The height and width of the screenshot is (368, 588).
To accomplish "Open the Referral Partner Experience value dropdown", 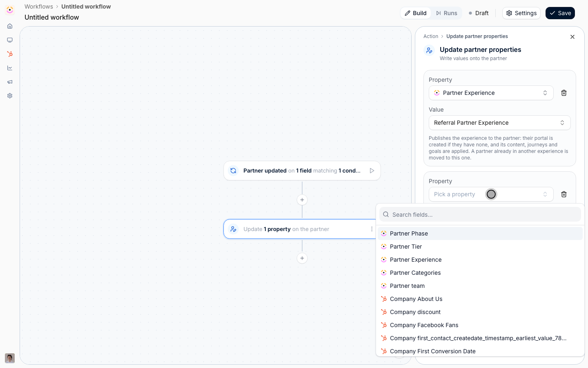I will tap(500, 123).
